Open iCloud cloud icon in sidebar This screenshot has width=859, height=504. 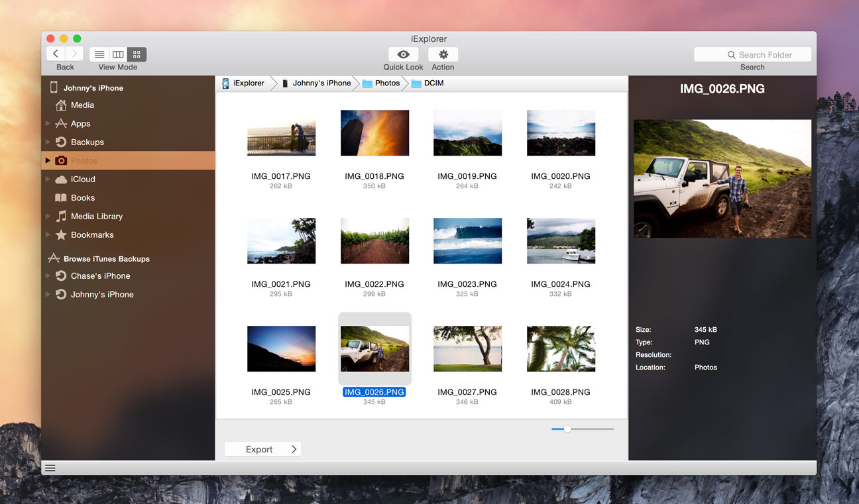pyautogui.click(x=61, y=179)
